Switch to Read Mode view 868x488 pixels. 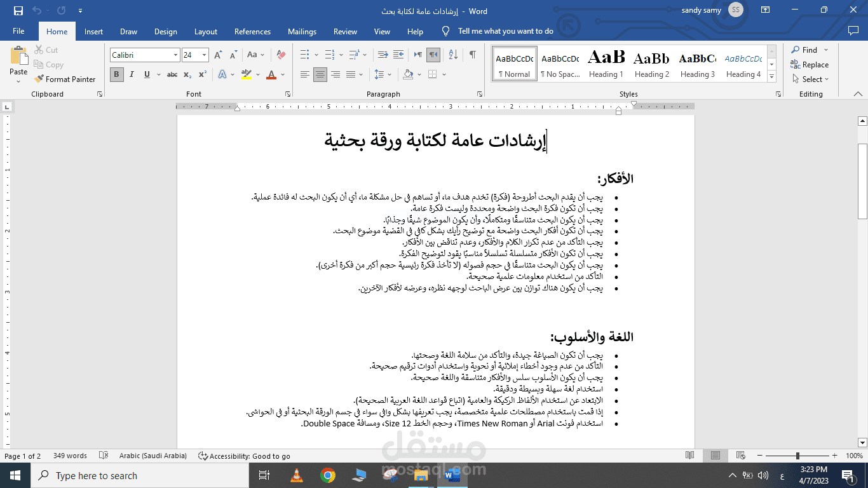(689, 456)
